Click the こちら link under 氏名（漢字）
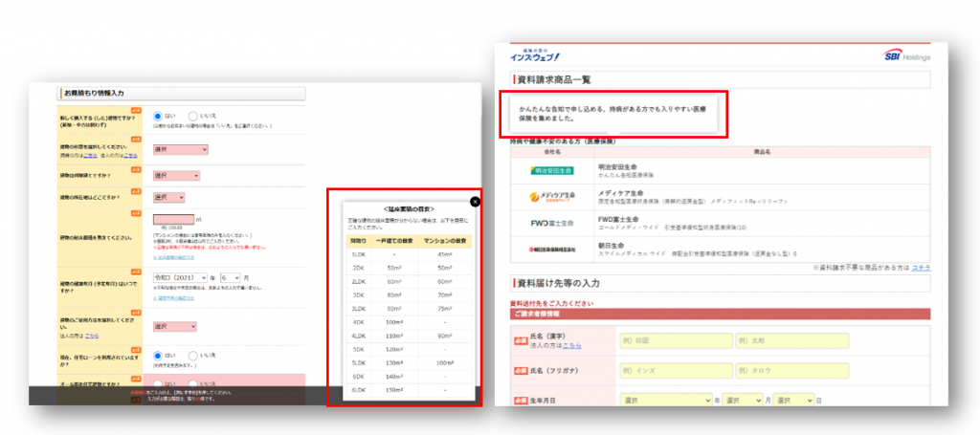This screenshot has height=435, width=980. tap(573, 344)
